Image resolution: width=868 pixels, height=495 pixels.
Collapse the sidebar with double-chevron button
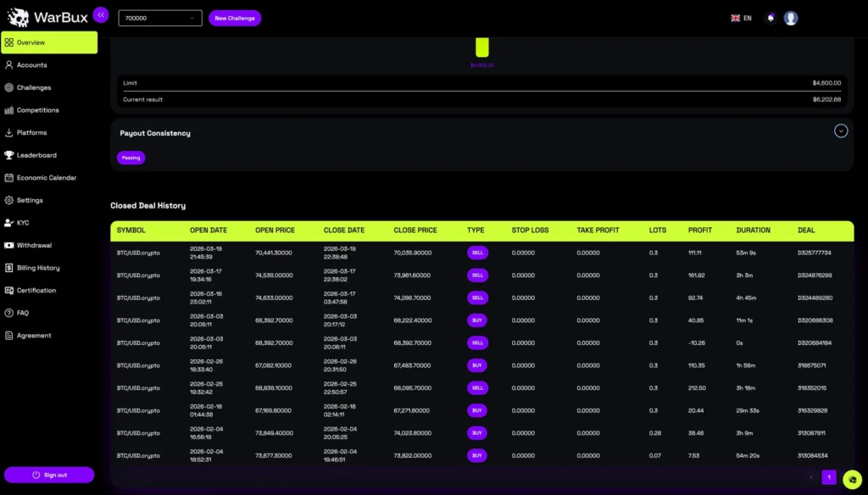pos(101,15)
